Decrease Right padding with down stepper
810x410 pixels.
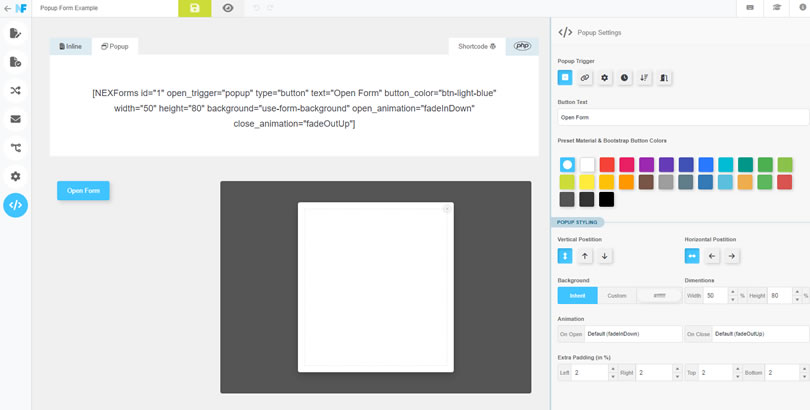(x=677, y=376)
